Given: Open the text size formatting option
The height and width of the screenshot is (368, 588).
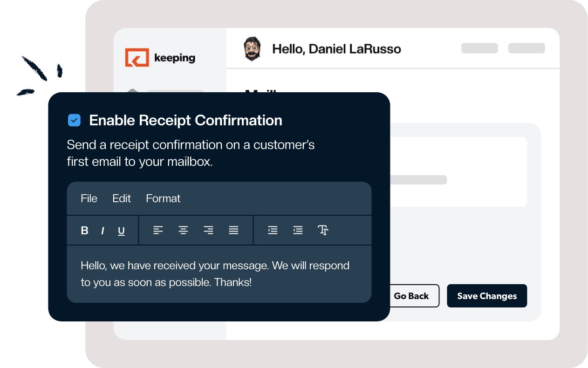Looking at the screenshot, I should coord(323,230).
